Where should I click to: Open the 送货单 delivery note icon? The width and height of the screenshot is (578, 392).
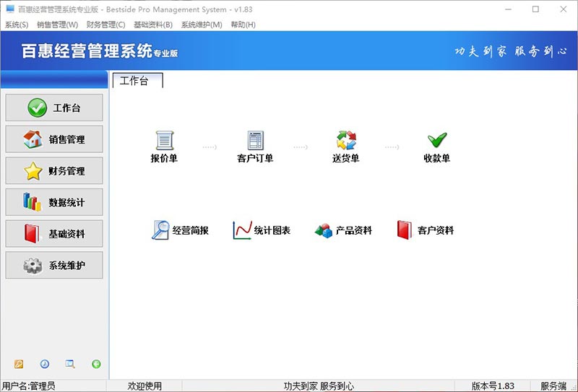[346, 140]
